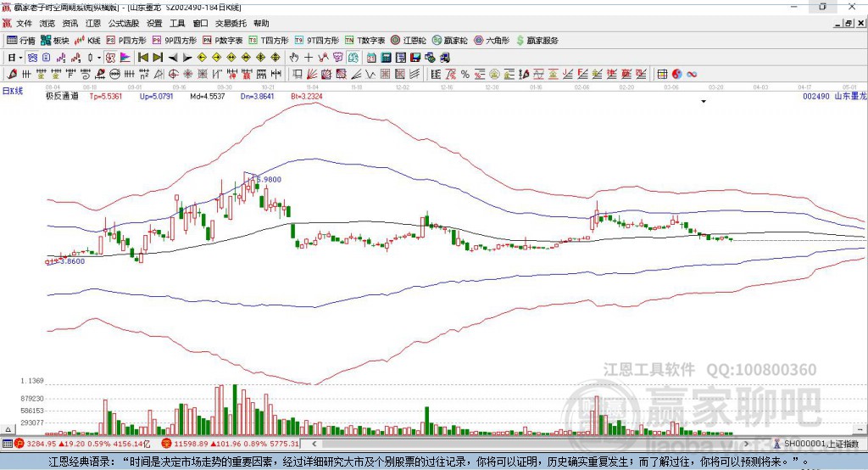Open the 赢家轮 wheel tool
Image resolution: width=868 pixels, height=470 pixels.
[449, 41]
